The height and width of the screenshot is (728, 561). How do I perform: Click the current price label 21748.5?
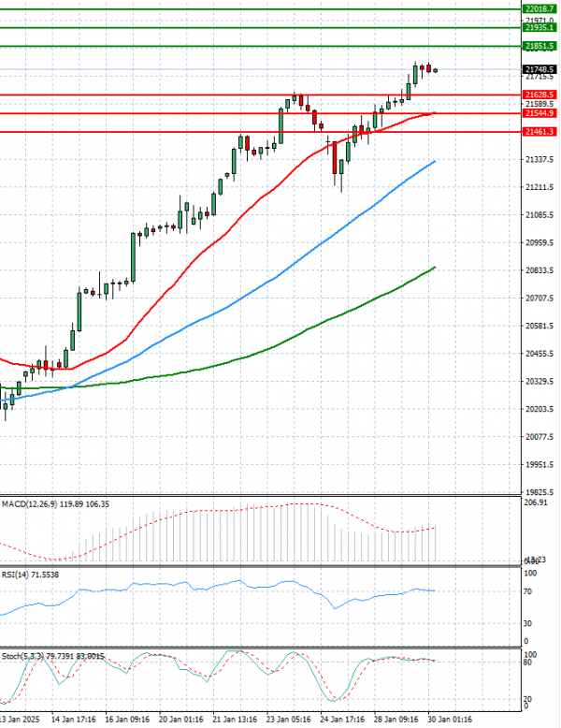(539, 69)
